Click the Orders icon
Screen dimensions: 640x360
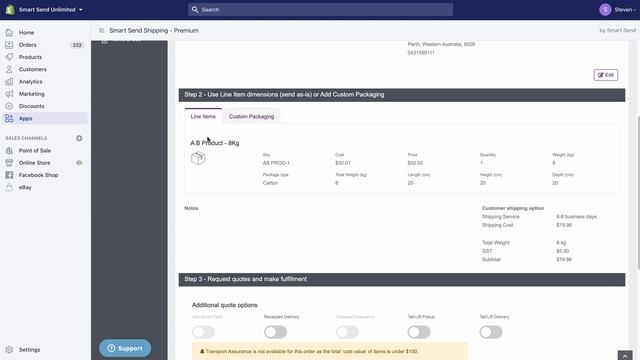(9, 45)
